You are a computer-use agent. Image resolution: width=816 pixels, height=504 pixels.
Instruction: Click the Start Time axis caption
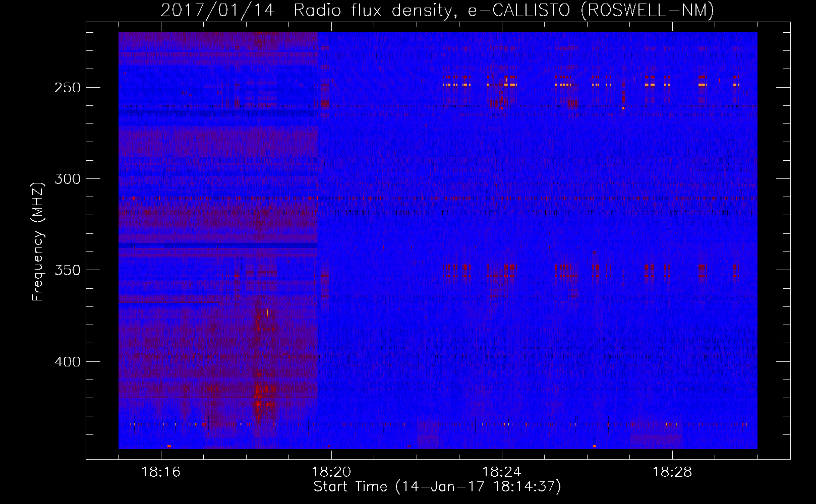click(437, 487)
